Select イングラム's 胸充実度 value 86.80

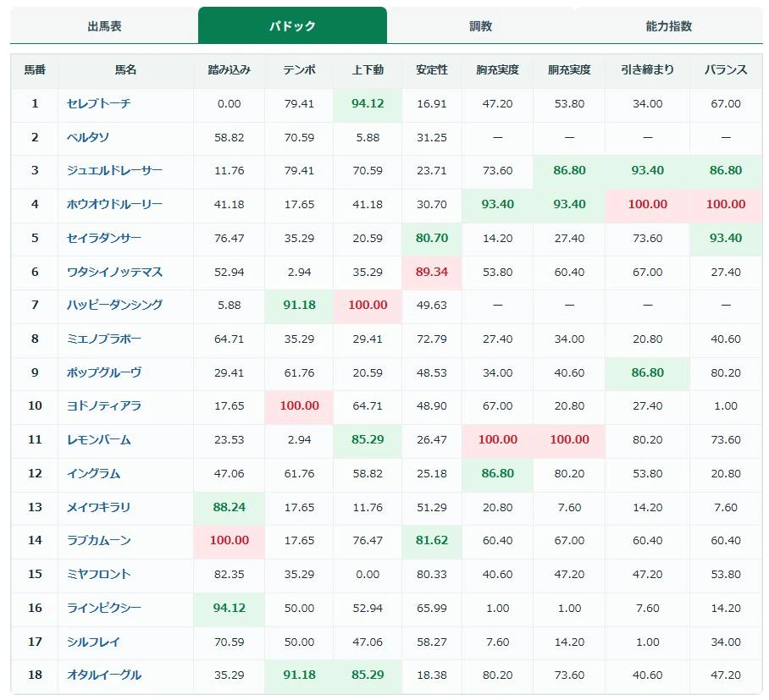[497, 473]
